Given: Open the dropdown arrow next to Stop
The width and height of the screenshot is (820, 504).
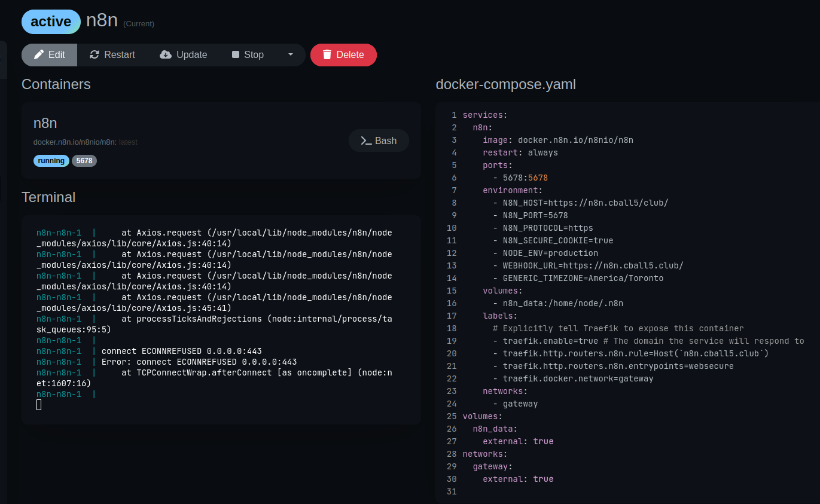Looking at the screenshot, I should 291,55.
